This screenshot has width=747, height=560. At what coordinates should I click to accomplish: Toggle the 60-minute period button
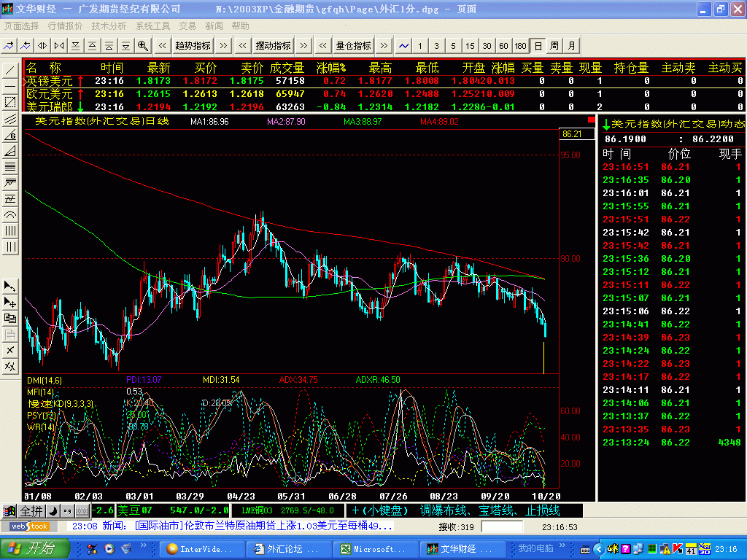click(x=503, y=46)
